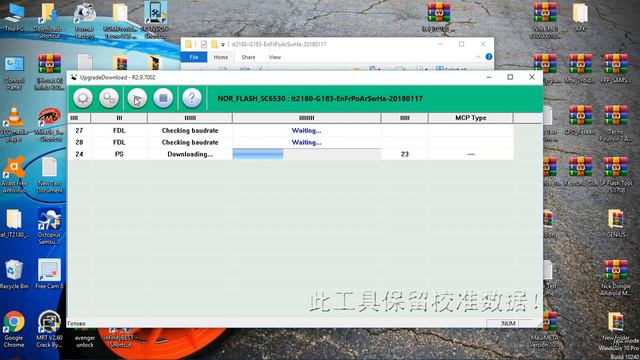Image resolution: width=640 pixels, height=360 pixels.
Task: Open the Google Chrome desktop icon
Action: tap(14, 330)
